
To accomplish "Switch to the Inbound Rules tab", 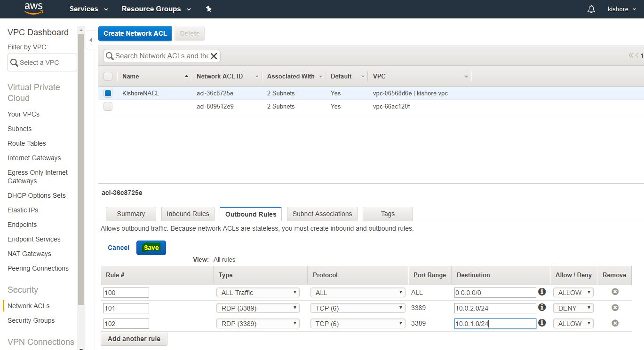I will 188,214.
